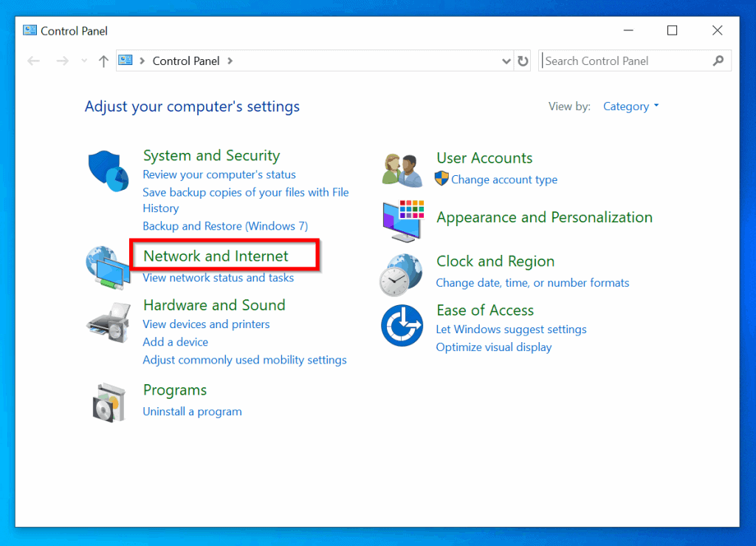Click the User Accounts icon
The height and width of the screenshot is (546, 756).
(402, 168)
